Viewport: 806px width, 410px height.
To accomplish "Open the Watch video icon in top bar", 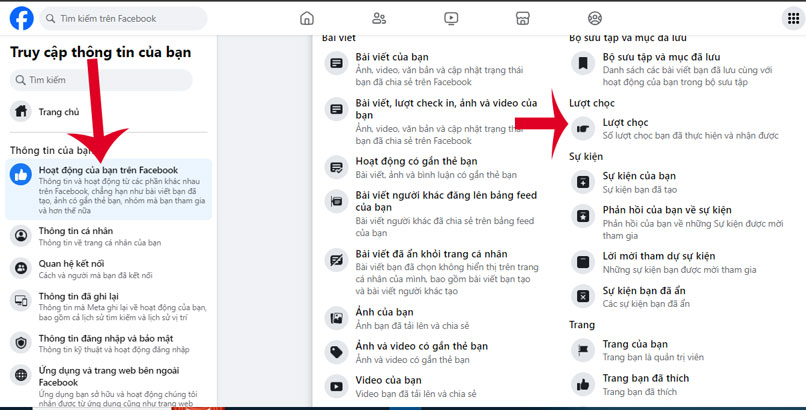I will 451,18.
